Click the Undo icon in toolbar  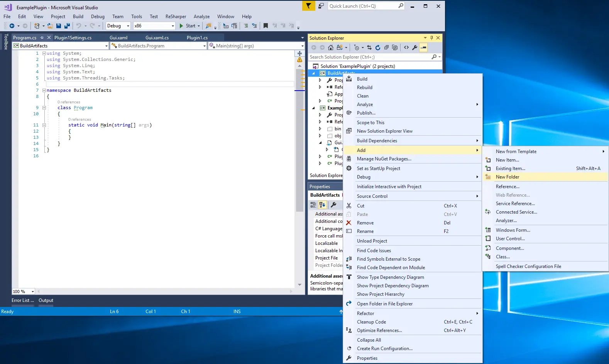pyautogui.click(x=79, y=26)
